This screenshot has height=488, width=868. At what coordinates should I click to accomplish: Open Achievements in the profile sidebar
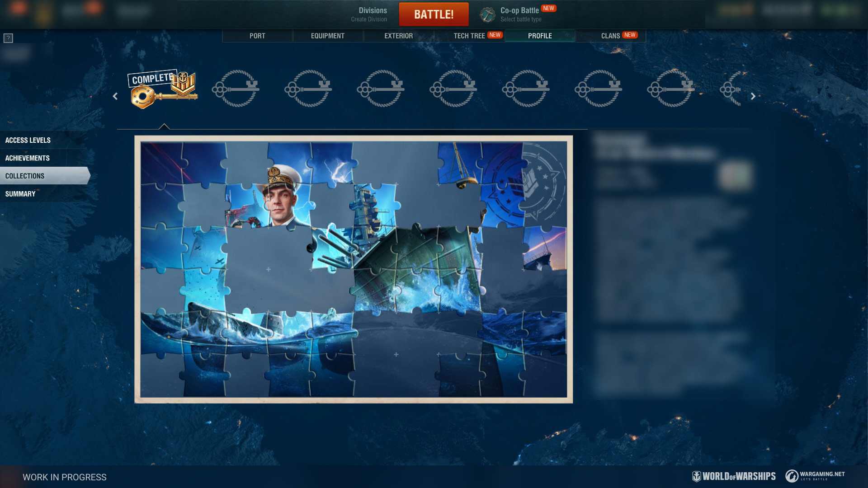(x=28, y=158)
